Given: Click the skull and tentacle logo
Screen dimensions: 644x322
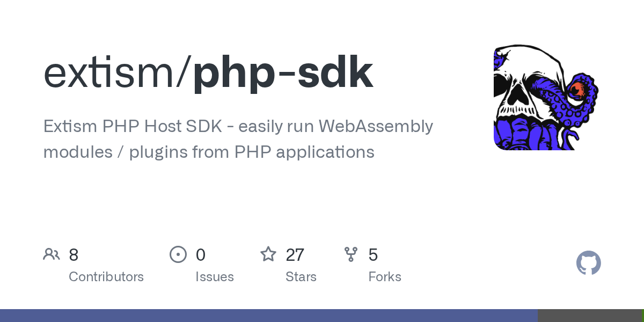Looking at the screenshot, I should [x=546, y=97].
